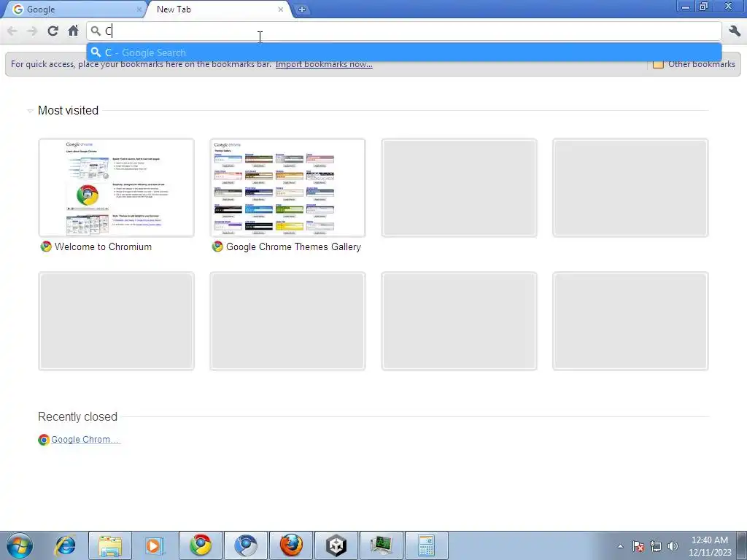Click the 'Most visited' heading text
Screen dimensions: 747x560
(x=68, y=111)
